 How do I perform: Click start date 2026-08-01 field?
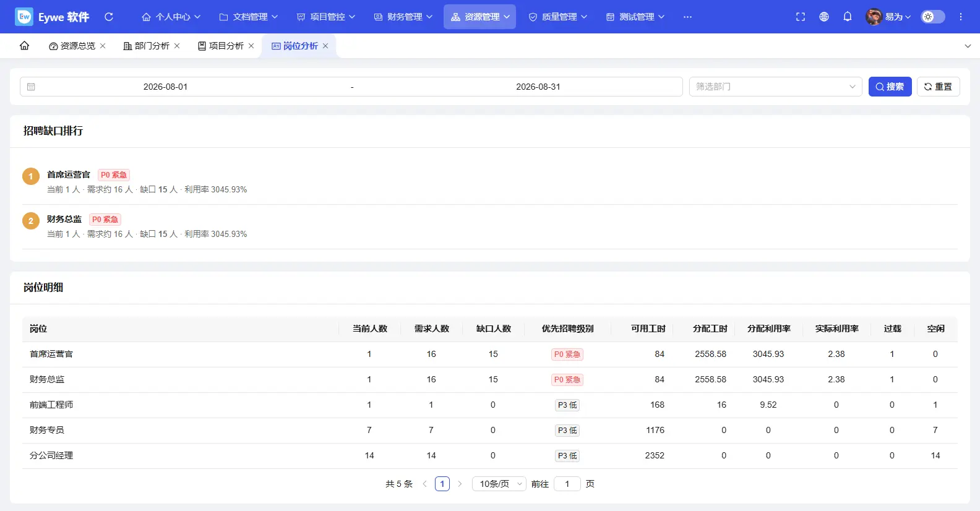pyautogui.click(x=165, y=87)
